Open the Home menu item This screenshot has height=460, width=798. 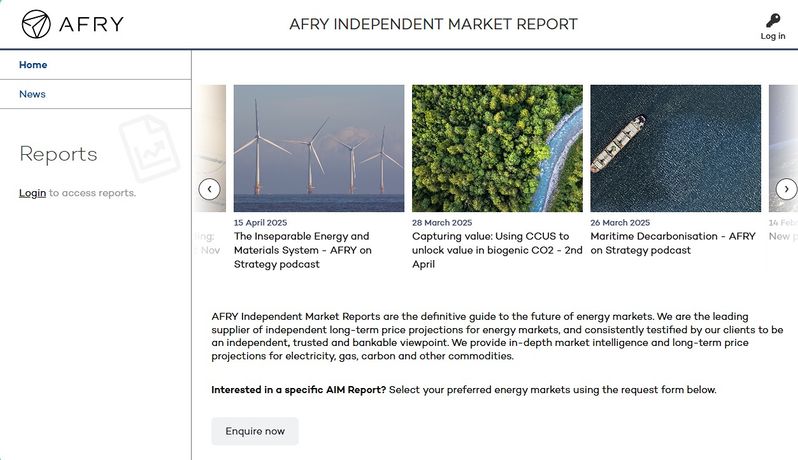click(x=33, y=65)
